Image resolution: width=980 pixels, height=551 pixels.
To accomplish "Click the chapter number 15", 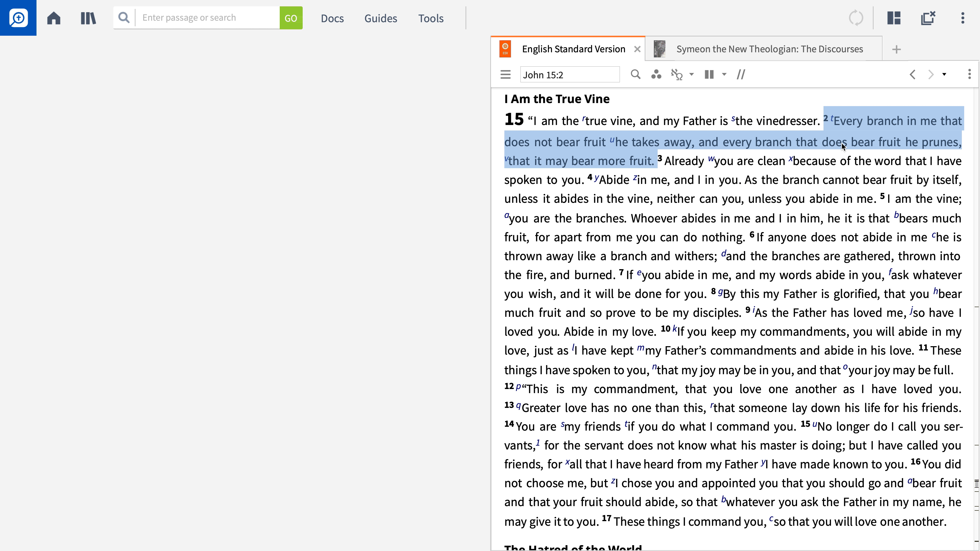I will 514,119.
